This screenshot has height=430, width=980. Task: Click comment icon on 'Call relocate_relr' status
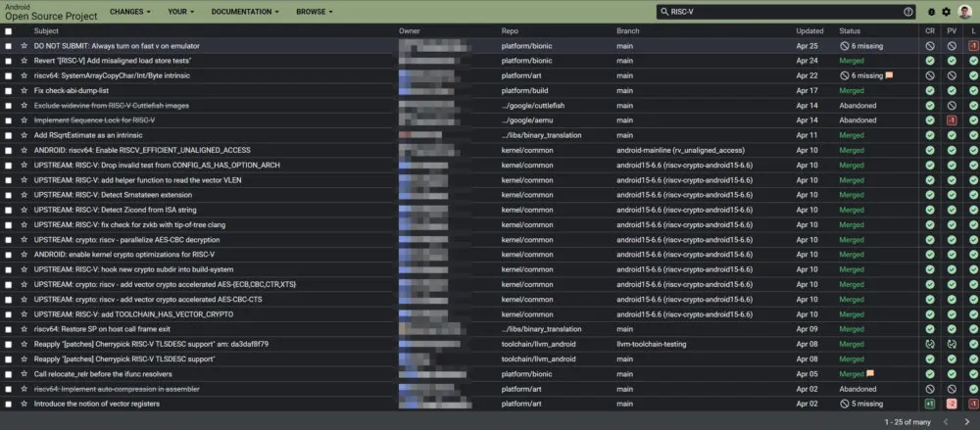870,374
